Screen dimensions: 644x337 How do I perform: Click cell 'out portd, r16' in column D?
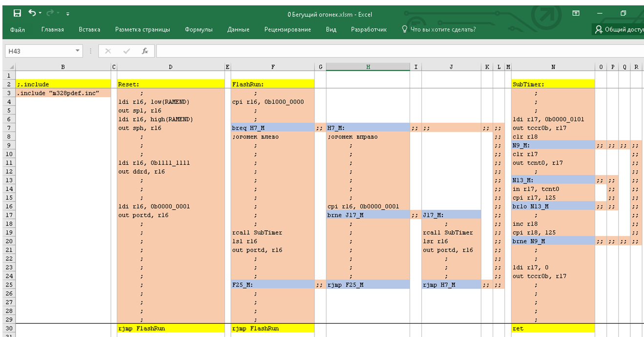point(170,215)
